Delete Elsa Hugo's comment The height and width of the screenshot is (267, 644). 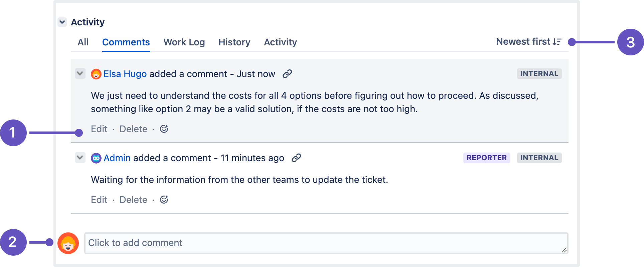click(133, 129)
